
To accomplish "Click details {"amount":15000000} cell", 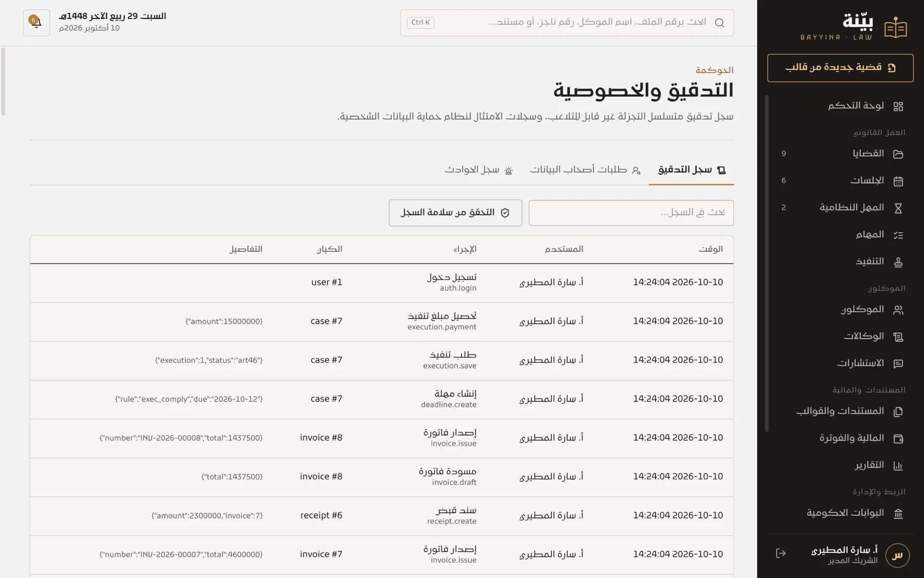I will tap(224, 322).
